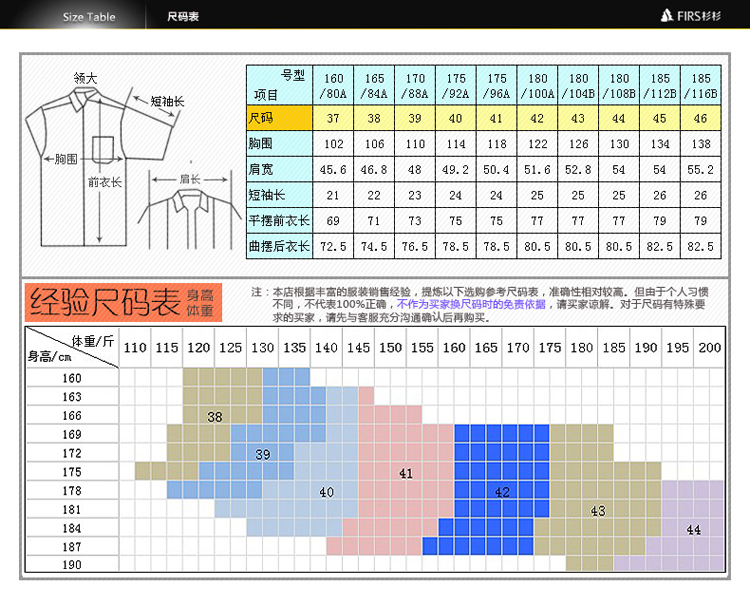750x605 pixels.
Task: Click the chest pocket on the shirt diagram
Action: [104, 148]
